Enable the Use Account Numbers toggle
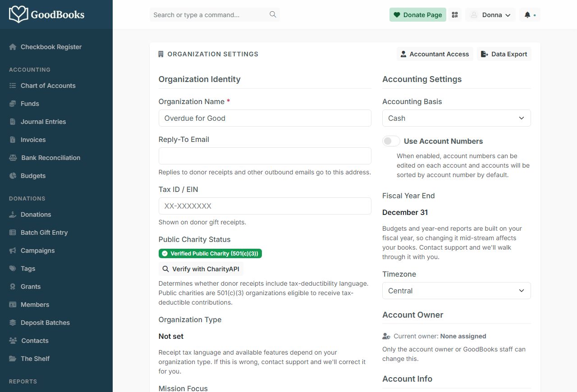577x392 pixels. pos(391,141)
